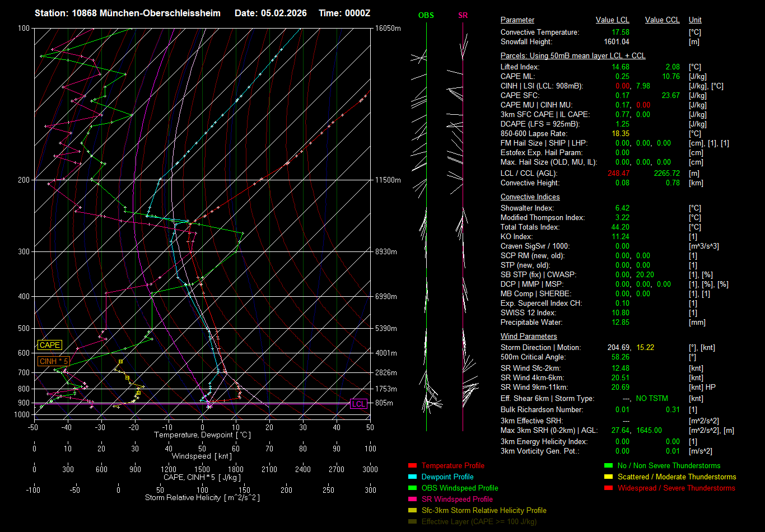The width and height of the screenshot is (765, 532).
Task: Click the underlined Parameter column heading
Action: click(x=517, y=20)
